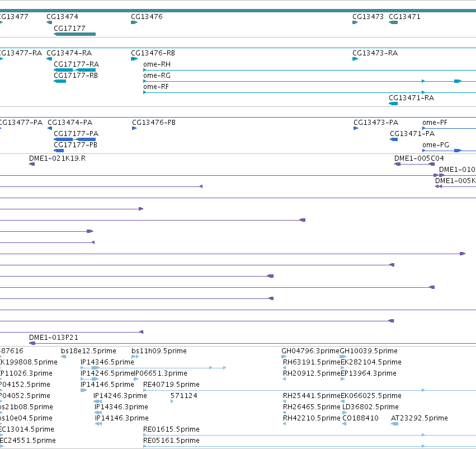Click the GH04796.3prime EST label

310,351
